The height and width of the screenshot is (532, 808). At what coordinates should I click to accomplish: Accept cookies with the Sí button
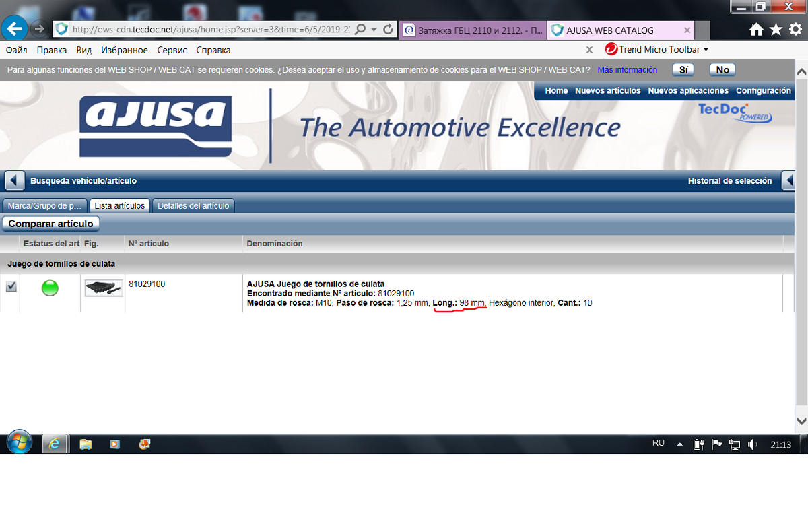click(x=683, y=70)
